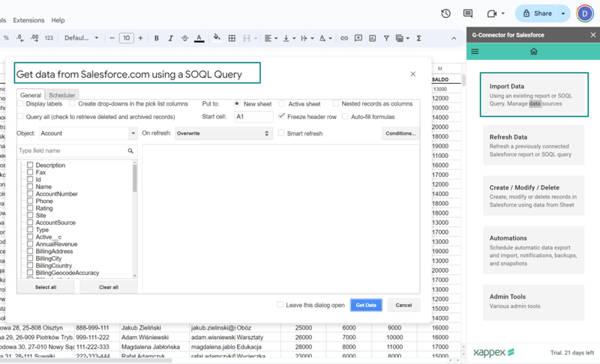Go to G-Connector home icon
600x364 pixels.
pyautogui.click(x=533, y=51)
